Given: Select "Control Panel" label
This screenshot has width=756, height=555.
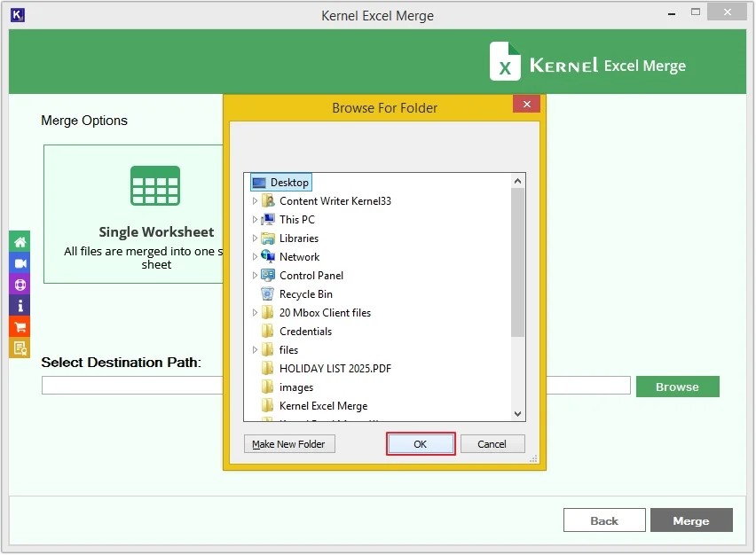Looking at the screenshot, I should pos(311,276).
